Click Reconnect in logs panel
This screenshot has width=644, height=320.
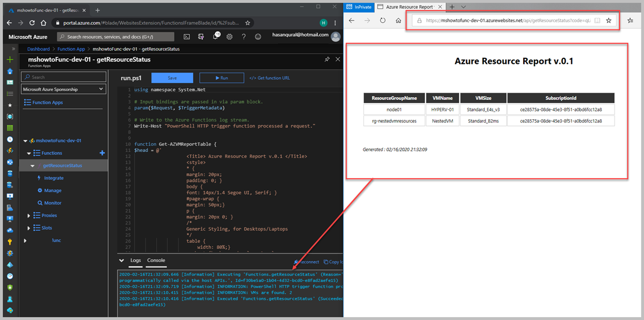(x=307, y=262)
